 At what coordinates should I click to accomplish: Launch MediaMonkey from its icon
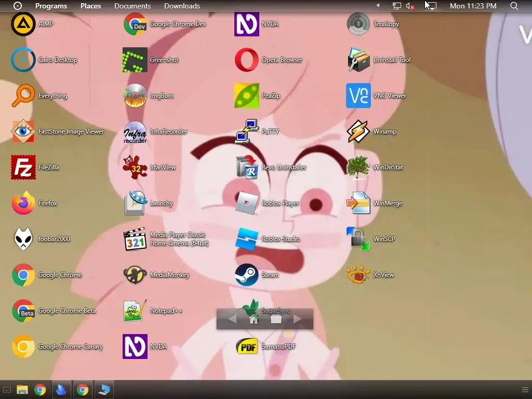(x=135, y=275)
